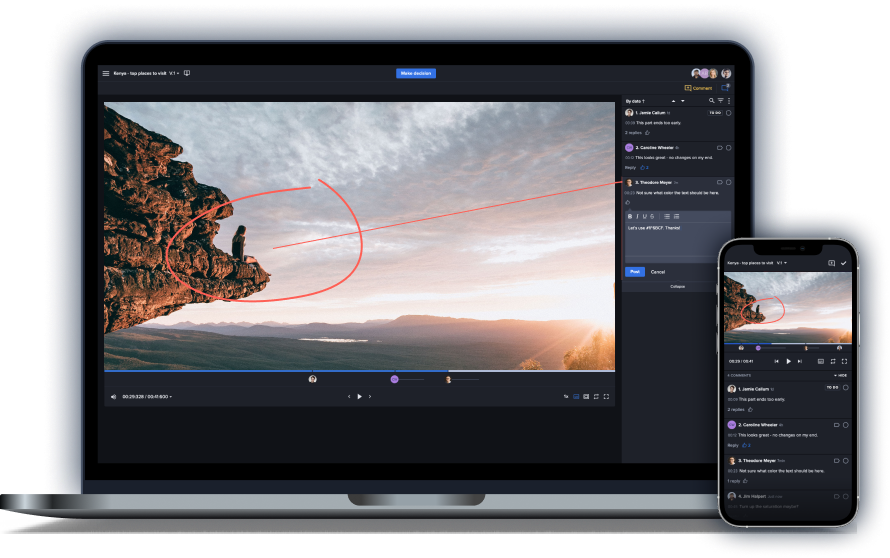Tick Theodore Meyer's comment checkbox on the laptop
The height and width of the screenshot is (558, 890).
pos(728,182)
